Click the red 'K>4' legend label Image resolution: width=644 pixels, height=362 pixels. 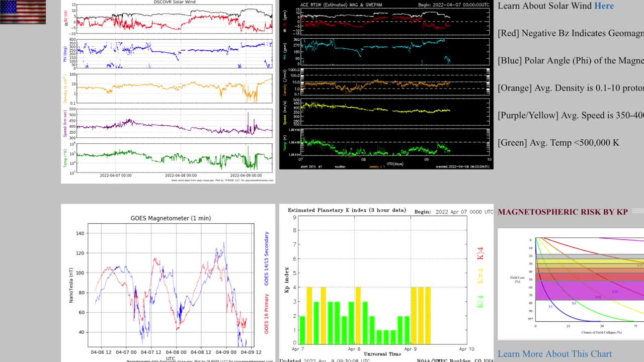480,252
